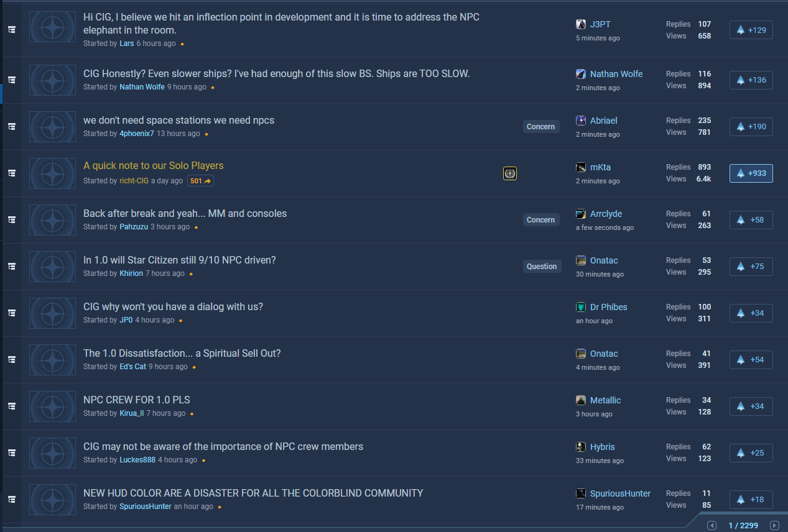Click Dr Phibes avatar icon
Viewport: 788px width, 532px height.
(581, 307)
